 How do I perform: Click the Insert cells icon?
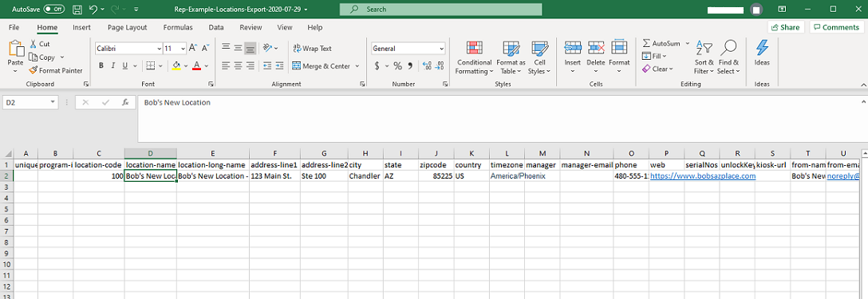[x=572, y=48]
